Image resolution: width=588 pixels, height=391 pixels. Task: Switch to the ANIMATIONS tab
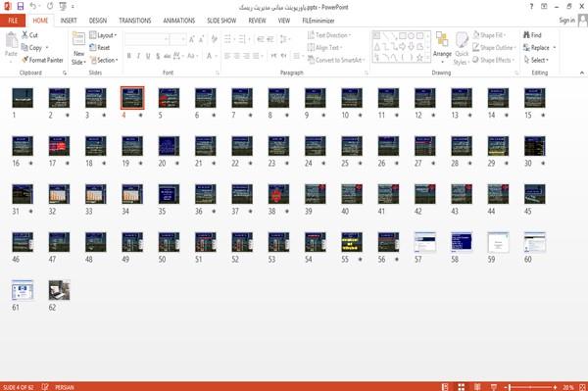pos(179,21)
